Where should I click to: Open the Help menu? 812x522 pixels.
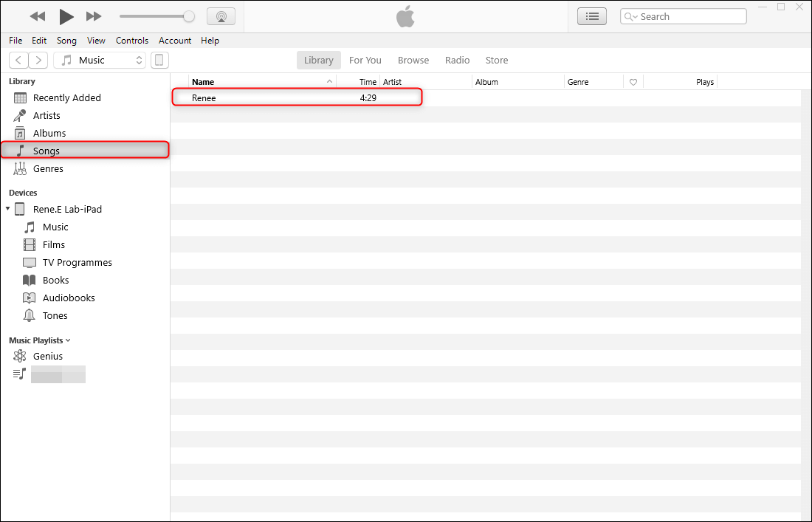(x=210, y=41)
